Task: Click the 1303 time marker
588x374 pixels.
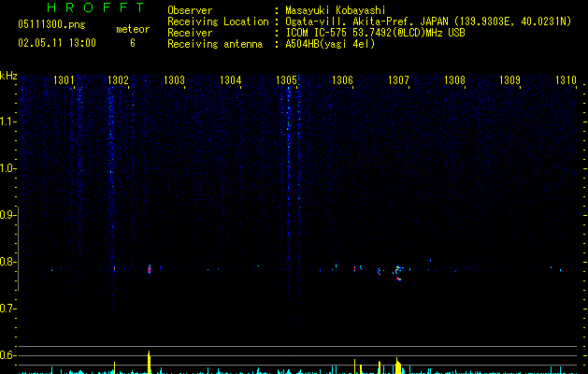Action: 174,80
